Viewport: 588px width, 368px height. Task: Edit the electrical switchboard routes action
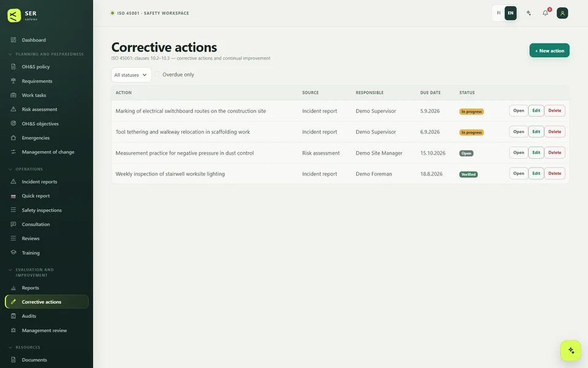[537, 111]
